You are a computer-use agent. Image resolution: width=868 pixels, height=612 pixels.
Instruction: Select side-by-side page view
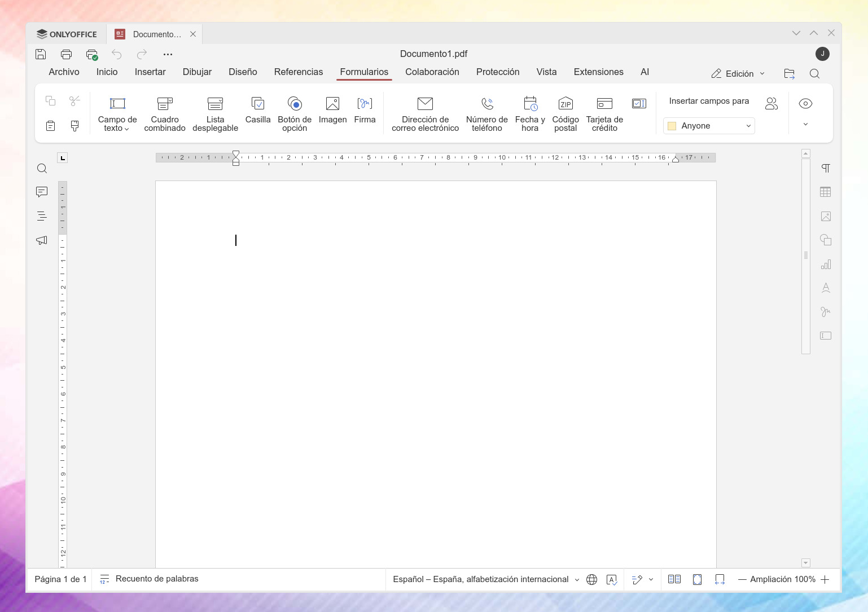[x=674, y=579]
